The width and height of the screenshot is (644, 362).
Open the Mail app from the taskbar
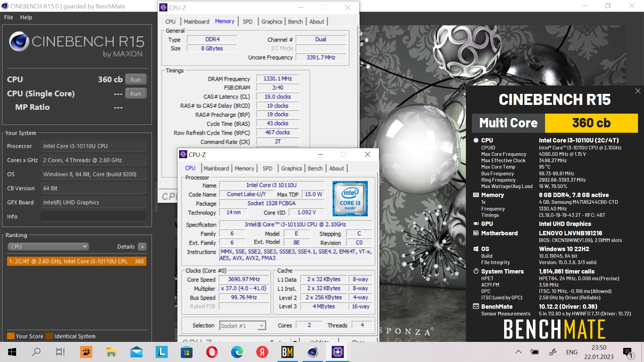pos(136,352)
